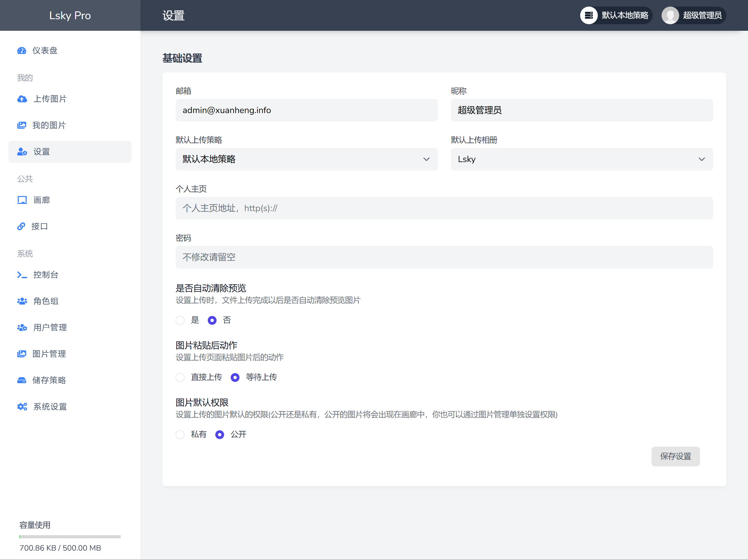Set default image permission to 私有
748x560 pixels.
point(180,435)
